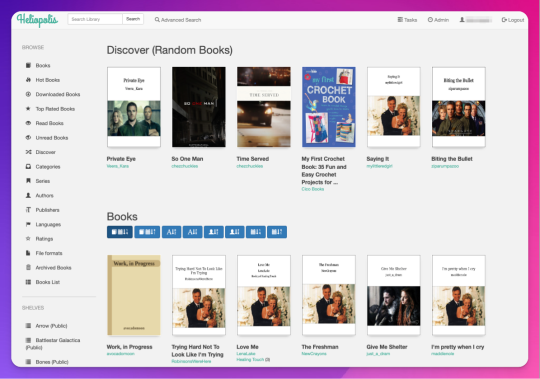The height and width of the screenshot is (379, 540).
Task: Click the grid icon for Books List
Action: tap(28, 282)
